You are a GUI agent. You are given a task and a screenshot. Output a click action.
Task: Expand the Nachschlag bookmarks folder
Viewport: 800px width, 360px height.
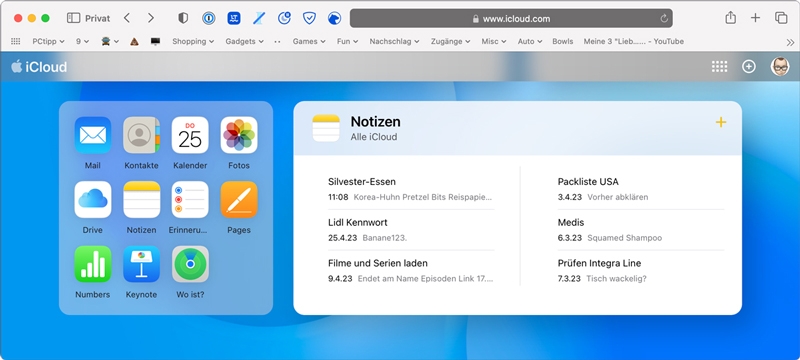click(x=394, y=41)
